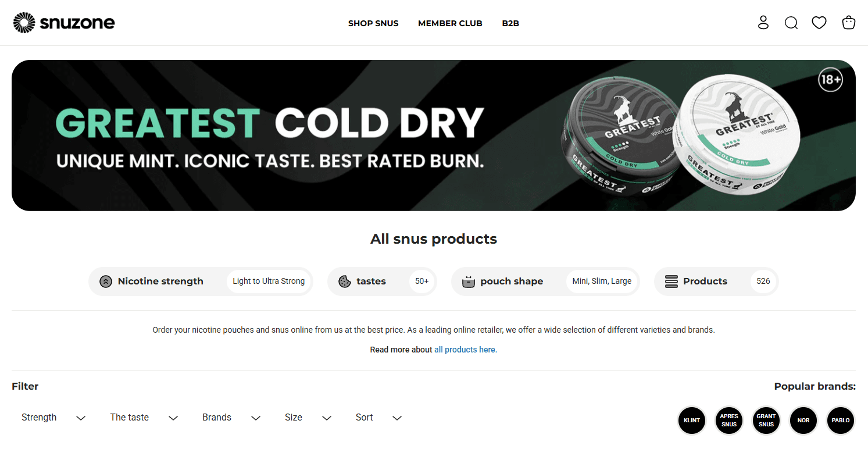The image size is (868, 456).
Task: Go to the B2B menu item
Action: (x=510, y=24)
